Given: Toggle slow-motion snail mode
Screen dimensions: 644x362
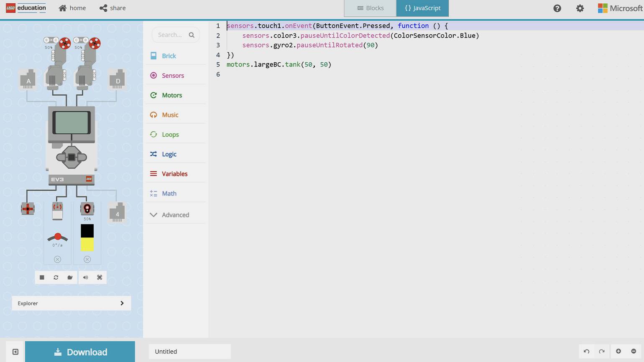Looking at the screenshot, I should point(70,278).
